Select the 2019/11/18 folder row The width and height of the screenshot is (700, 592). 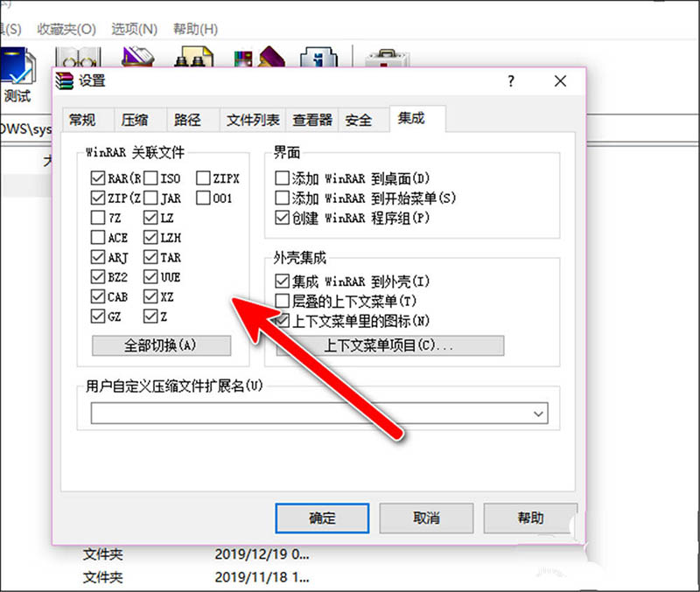[196, 578]
